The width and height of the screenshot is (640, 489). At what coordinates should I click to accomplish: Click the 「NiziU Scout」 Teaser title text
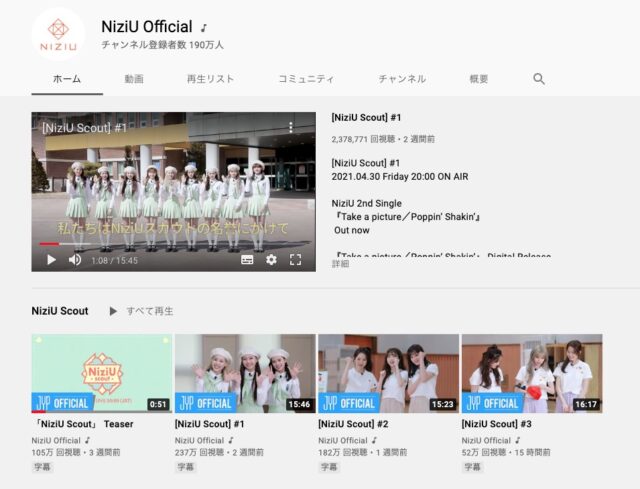pyautogui.click(x=83, y=424)
